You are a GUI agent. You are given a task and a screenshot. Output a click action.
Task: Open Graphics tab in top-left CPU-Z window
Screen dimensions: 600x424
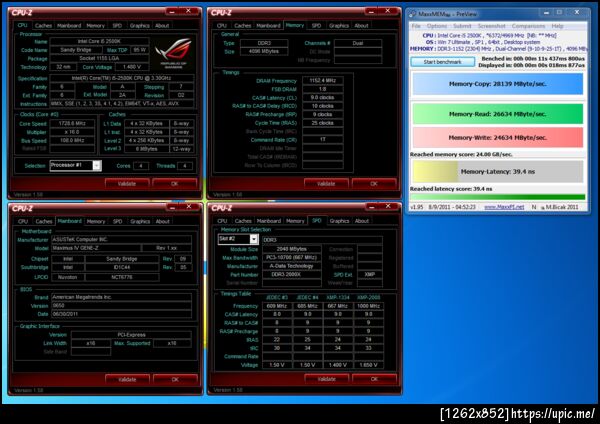coord(139,26)
